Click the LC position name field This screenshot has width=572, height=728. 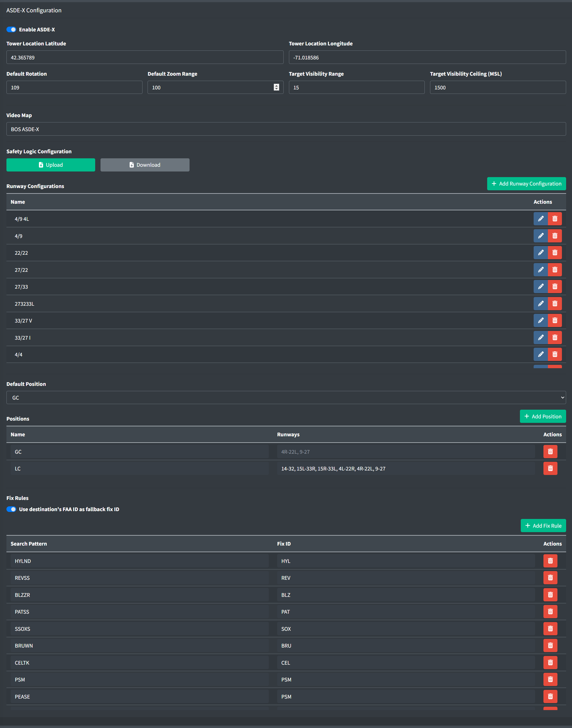[x=140, y=468]
